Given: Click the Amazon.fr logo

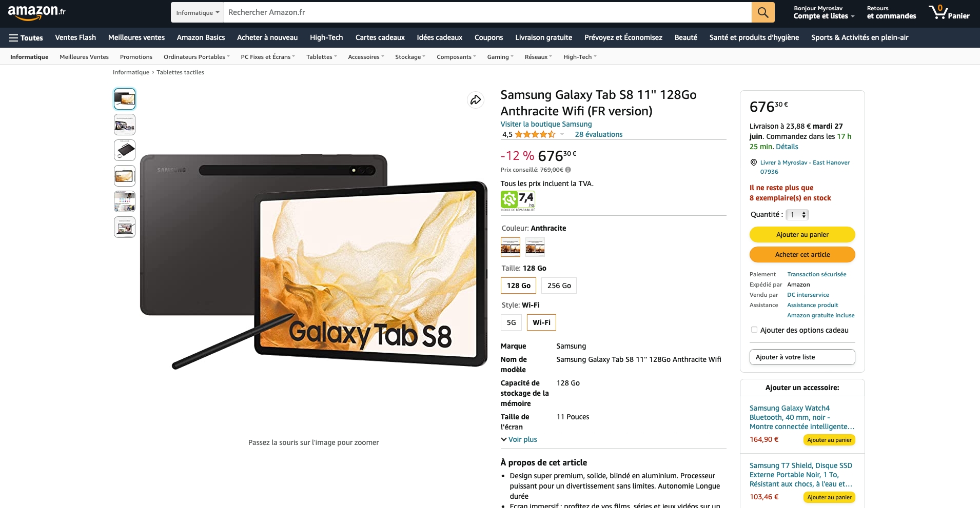Looking at the screenshot, I should point(37,12).
